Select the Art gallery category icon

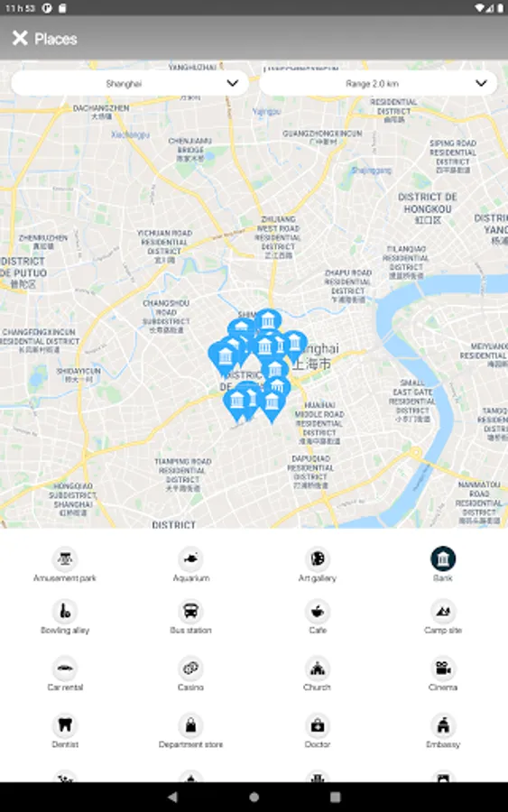click(318, 559)
